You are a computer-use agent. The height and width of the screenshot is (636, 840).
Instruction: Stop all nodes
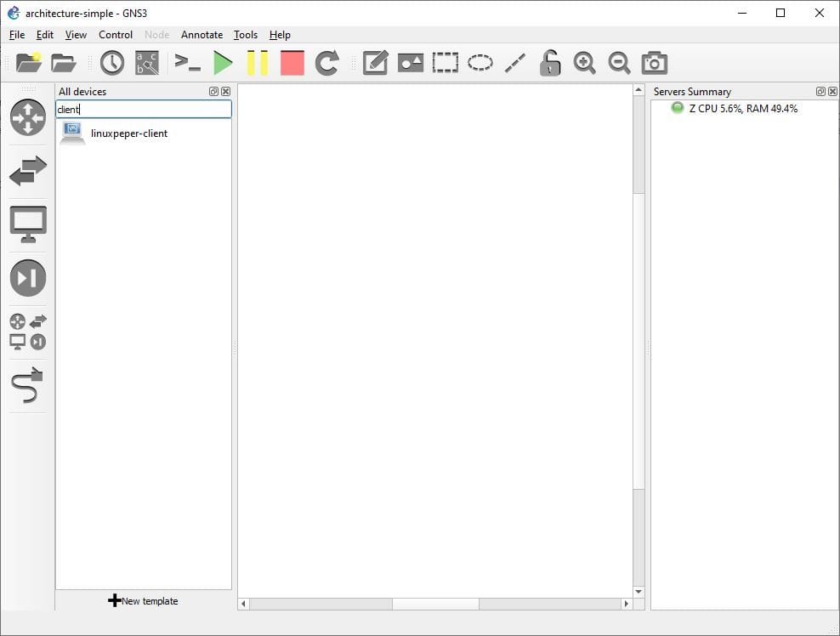pyautogui.click(x=292, y=62)
